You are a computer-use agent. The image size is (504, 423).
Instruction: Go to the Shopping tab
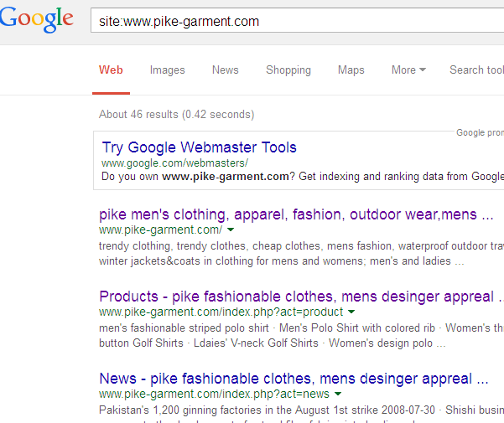pos(288,70)
